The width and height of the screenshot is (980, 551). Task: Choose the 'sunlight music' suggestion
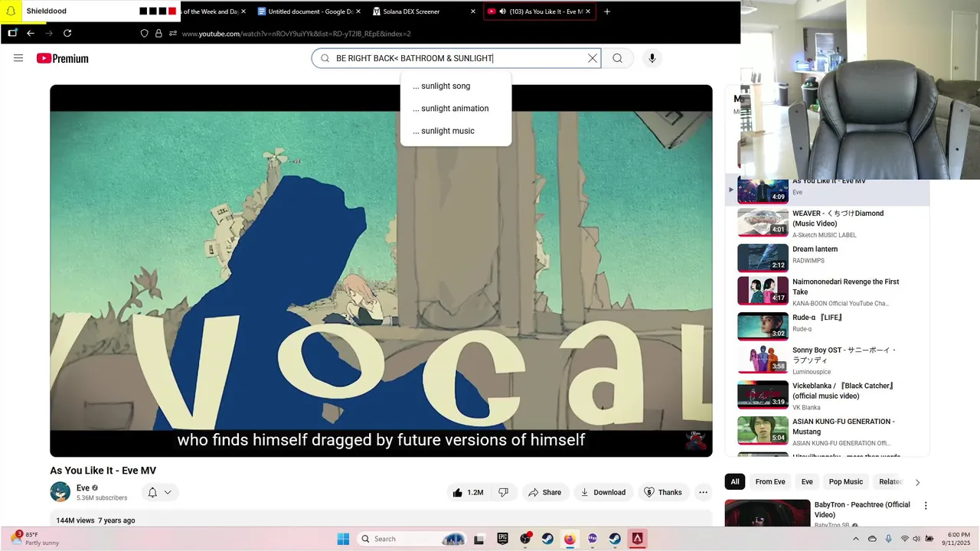pyautogui.click(x=456, y=131)
